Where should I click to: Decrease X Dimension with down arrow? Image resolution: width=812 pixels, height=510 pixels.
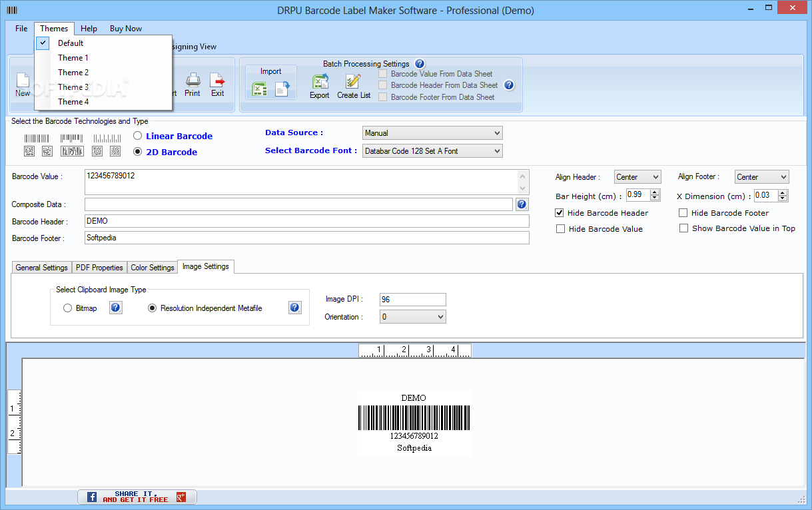[x=783, y=198]
